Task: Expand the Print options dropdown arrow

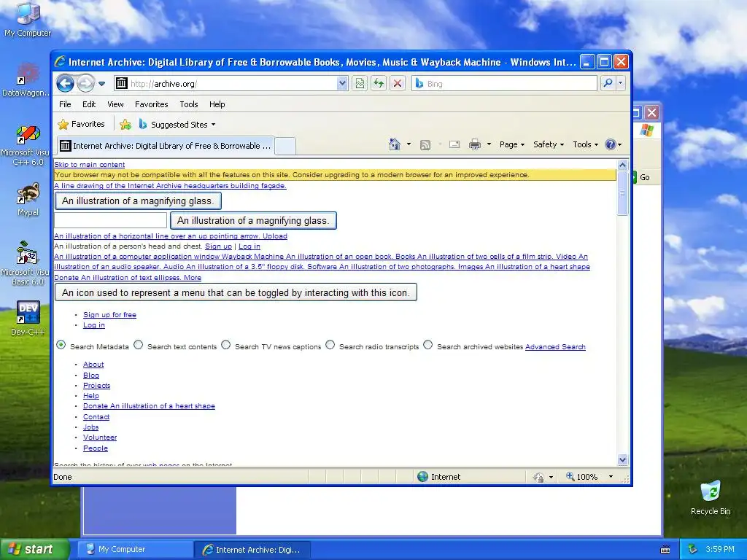Action: pyautogui.click(x=489, y=144)
